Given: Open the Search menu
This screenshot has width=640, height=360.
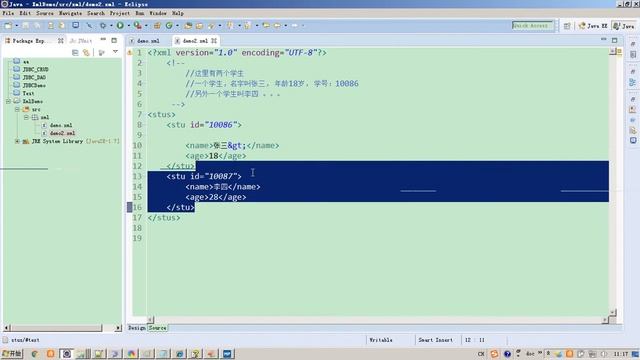Looking at the screenshot, I should click(96, 13).
